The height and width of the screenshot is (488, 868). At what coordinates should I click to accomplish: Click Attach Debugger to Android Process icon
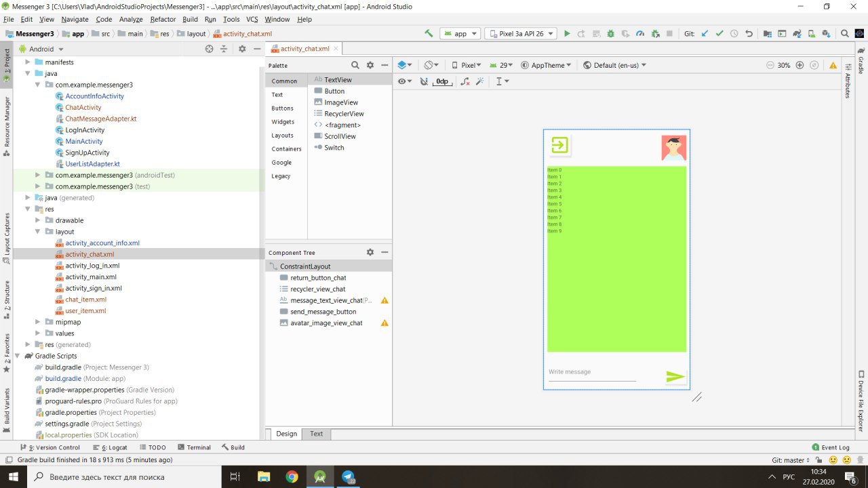(655, 33)
